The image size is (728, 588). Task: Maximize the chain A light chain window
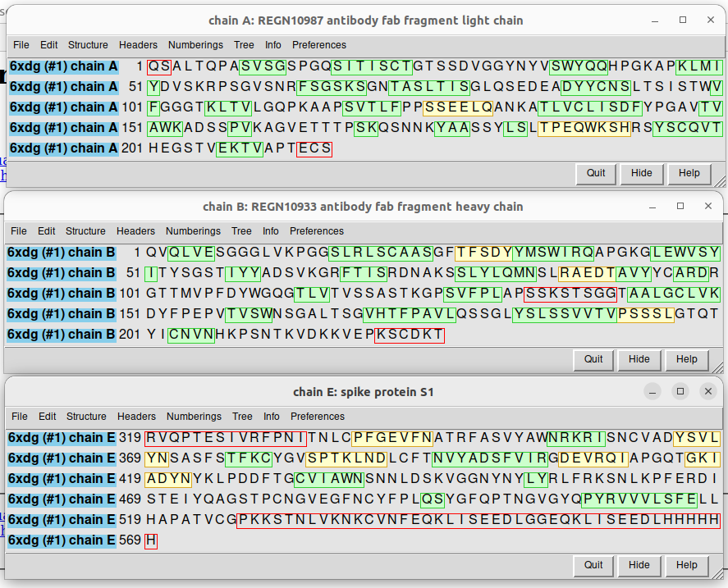click(683, 21)
